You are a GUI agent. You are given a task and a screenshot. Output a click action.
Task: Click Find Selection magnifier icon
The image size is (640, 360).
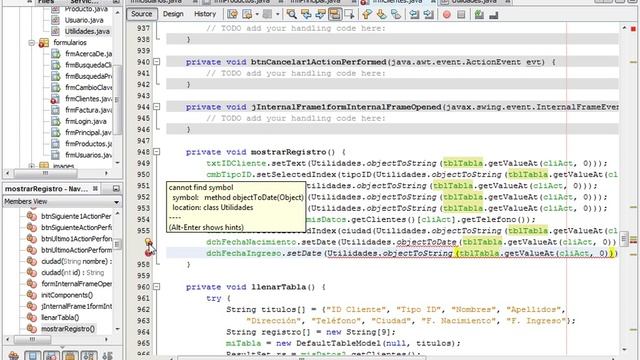(x=291, y=15)
